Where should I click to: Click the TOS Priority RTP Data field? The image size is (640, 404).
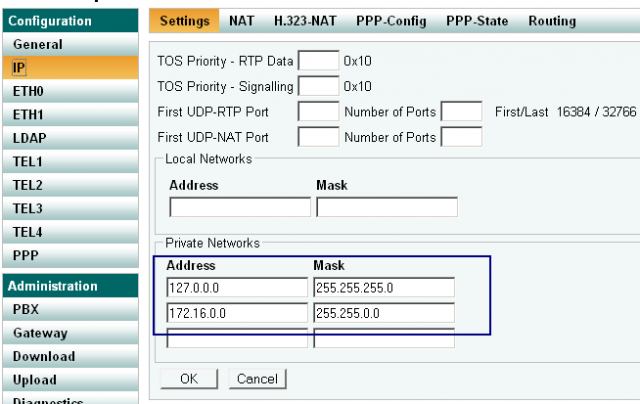318,60
